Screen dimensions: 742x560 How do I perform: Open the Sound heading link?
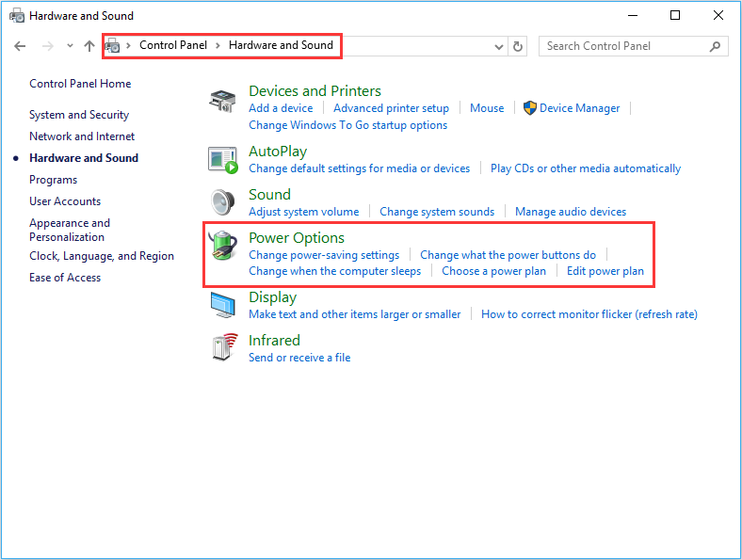269,195
